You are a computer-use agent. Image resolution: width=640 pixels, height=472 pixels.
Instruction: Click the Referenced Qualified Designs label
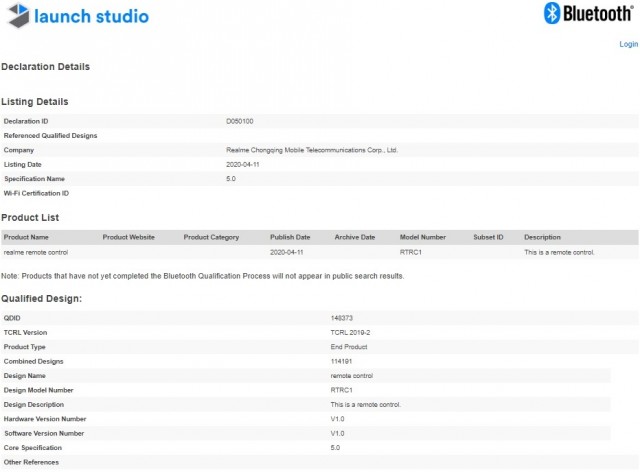coord(50,136)
